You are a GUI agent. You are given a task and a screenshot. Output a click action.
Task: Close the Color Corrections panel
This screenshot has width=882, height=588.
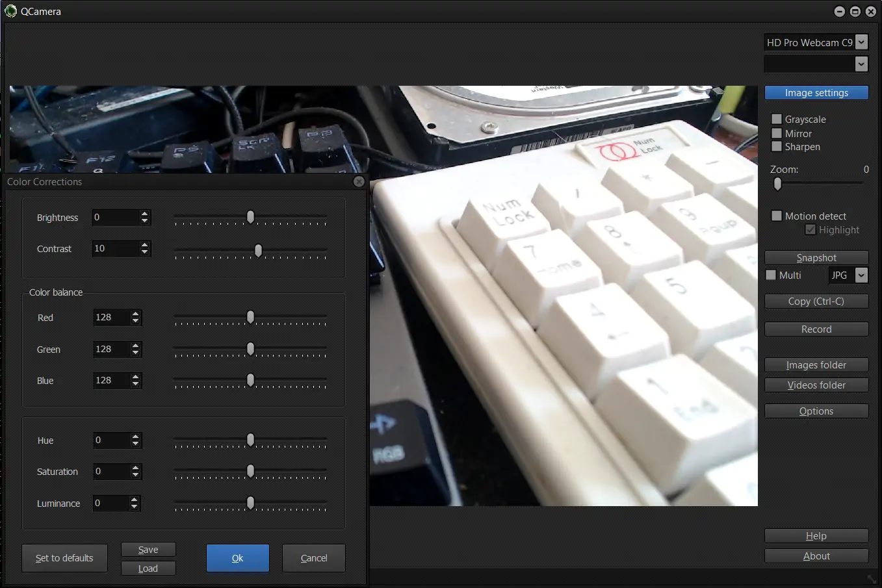(x=359, y=182)
